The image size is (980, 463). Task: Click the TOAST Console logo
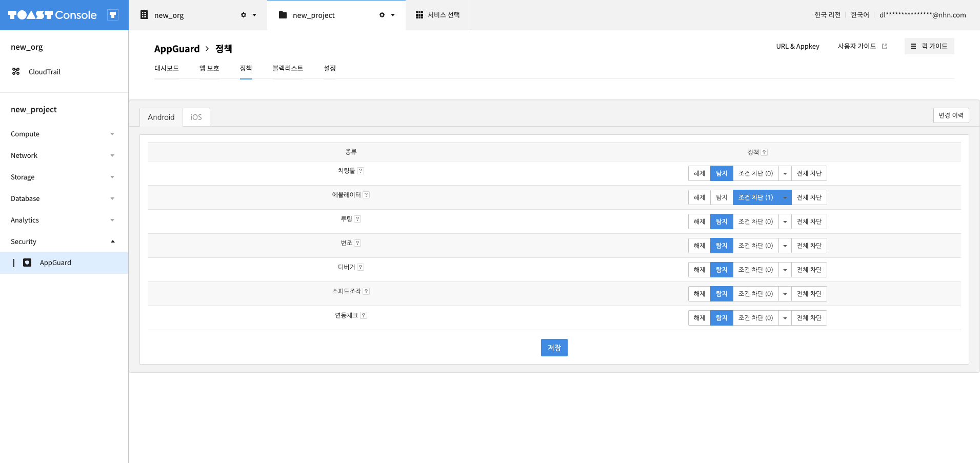pos(52,15)
